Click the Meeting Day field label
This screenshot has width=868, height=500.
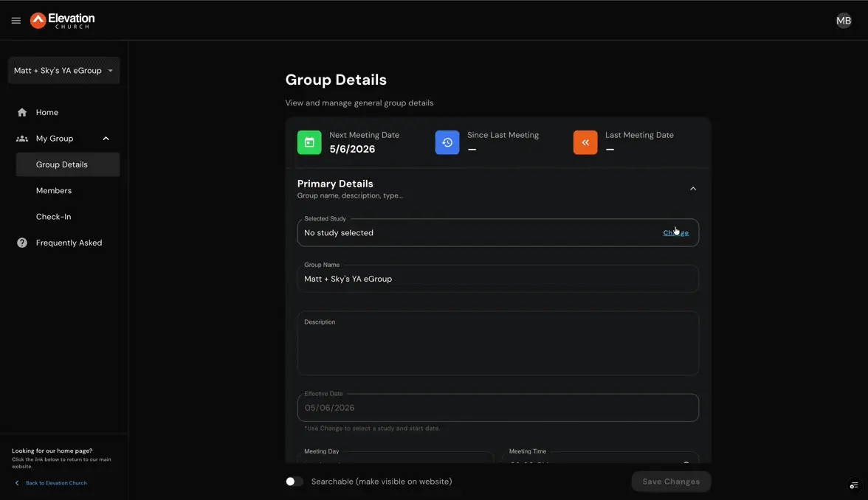tap(322, 451)
